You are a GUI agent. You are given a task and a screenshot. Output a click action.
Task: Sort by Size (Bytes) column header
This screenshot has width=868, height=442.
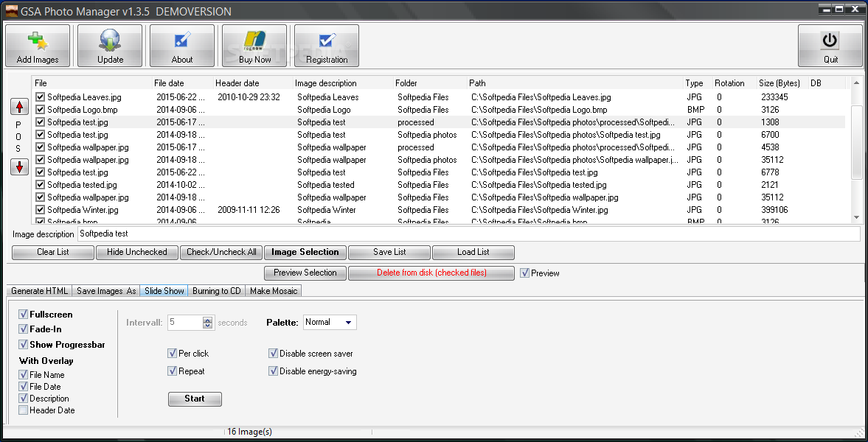782,83
